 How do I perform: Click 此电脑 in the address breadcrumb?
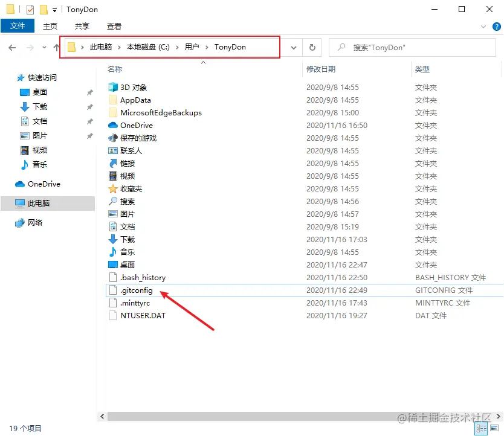point(100,47)
